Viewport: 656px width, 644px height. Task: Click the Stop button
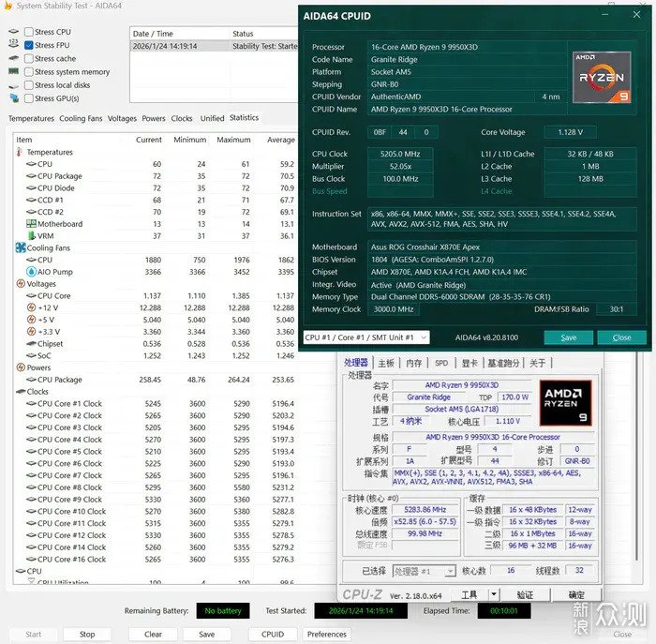(87, 634)
